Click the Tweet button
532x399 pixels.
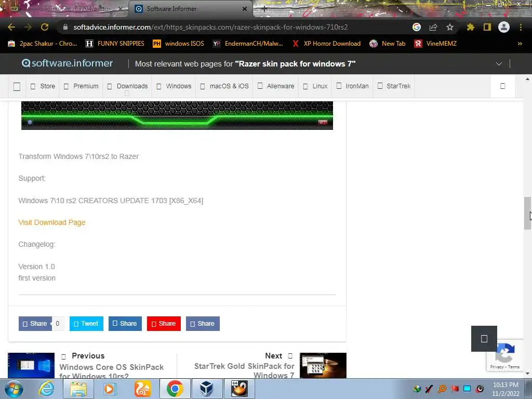(x=86, y=324)
